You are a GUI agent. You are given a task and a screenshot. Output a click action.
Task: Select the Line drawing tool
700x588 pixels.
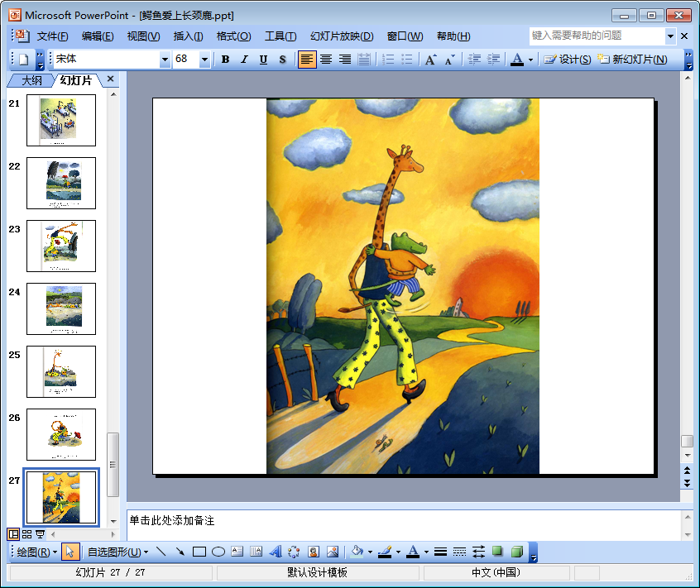click(x=161, y=552)
